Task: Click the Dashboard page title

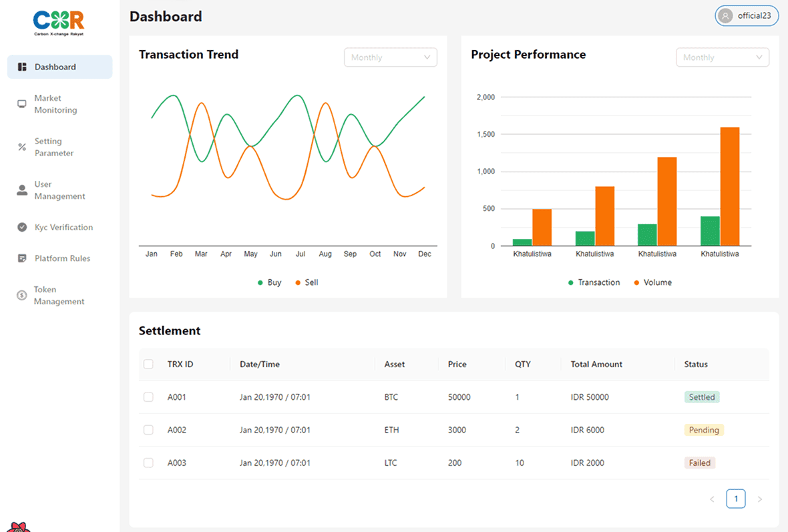Action: pyautogui.click(x=166, y=17)
